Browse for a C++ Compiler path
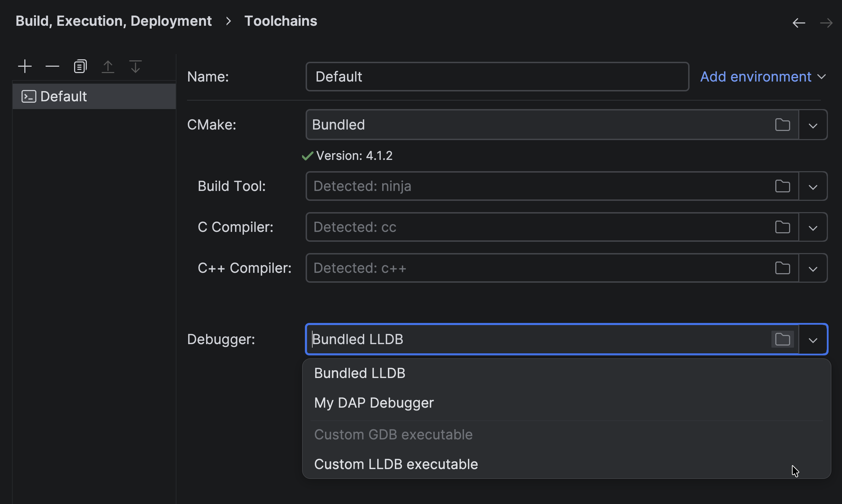This screenshot has height=504, width=842. [x=782, y=268]
